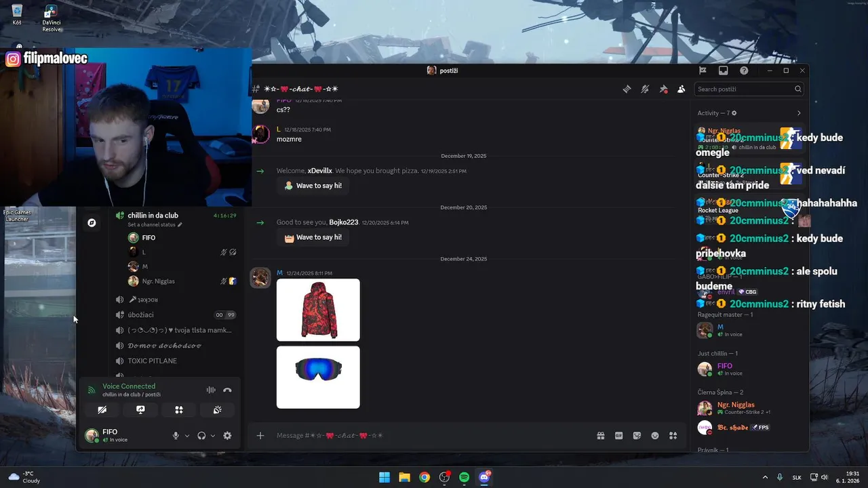This screenshot has height=488, width=868.
Task: Open Google Chrome from taskbar
Action: pyautogui.click(x=425, y=477)
